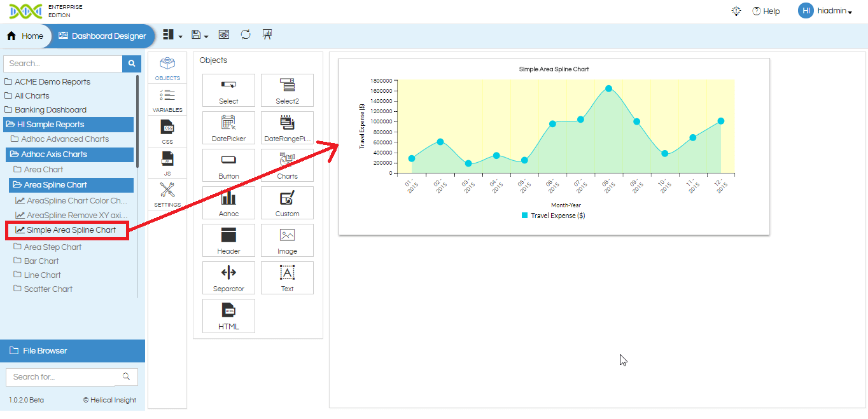Click the preview eye icon in toolbar
Viewport: 868px width, 419px height.
224,35
